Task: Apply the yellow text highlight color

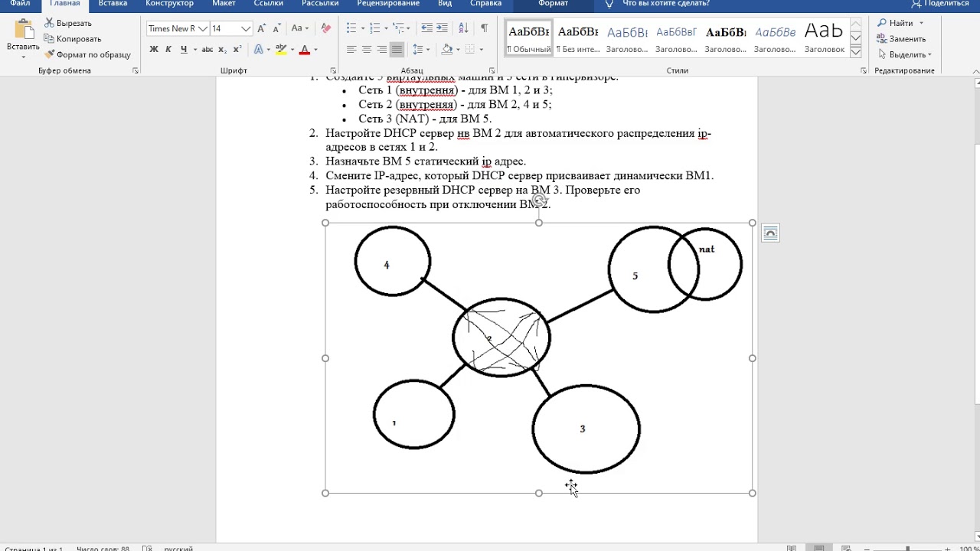Action: 281,49
